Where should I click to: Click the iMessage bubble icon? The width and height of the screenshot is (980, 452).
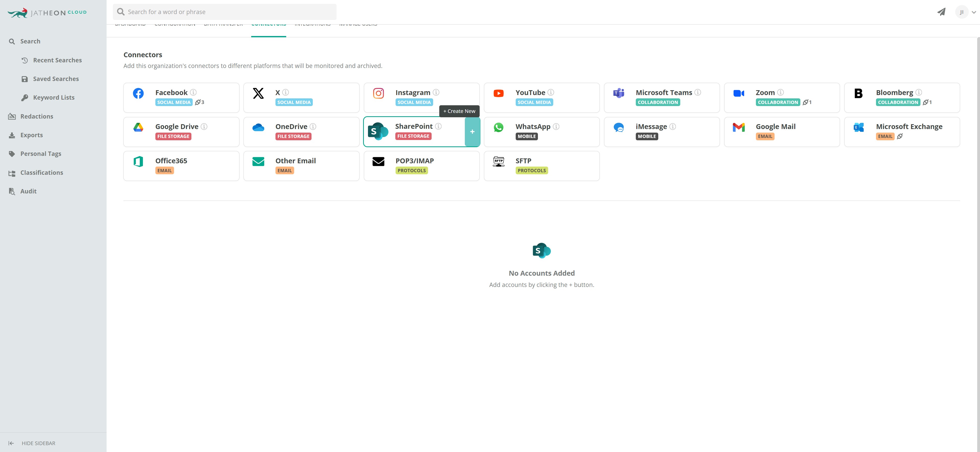point(619,128)
